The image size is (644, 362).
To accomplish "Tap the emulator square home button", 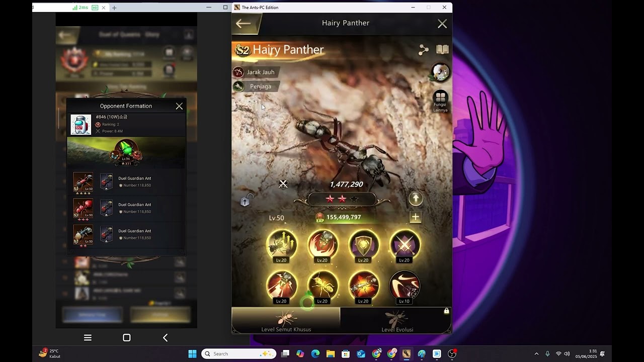I will tap(127, 338).
